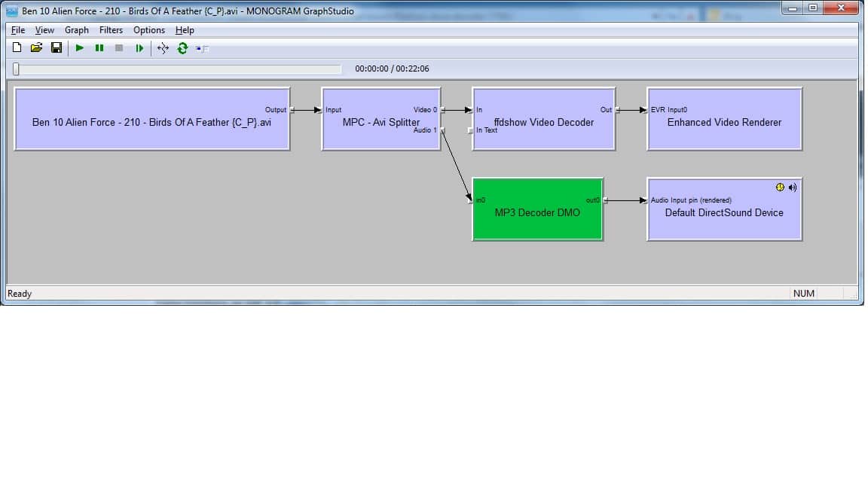Open the Graph menu

click(76, 30)
